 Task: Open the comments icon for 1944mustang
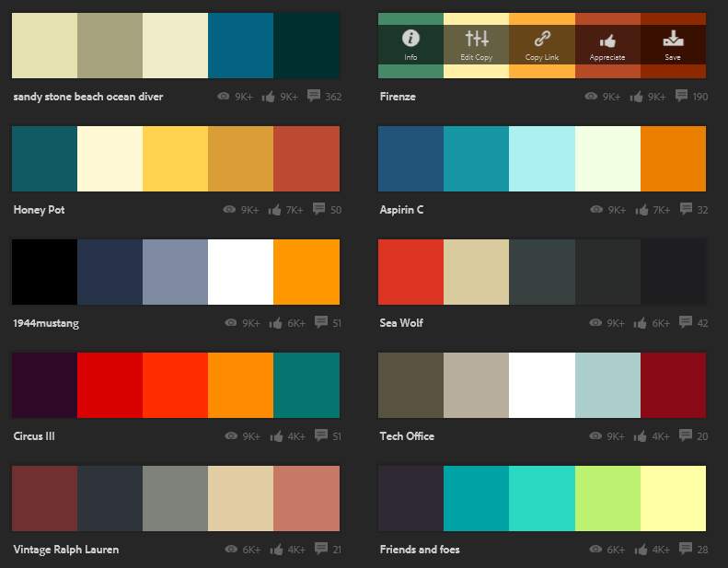(x=321, y=322)
